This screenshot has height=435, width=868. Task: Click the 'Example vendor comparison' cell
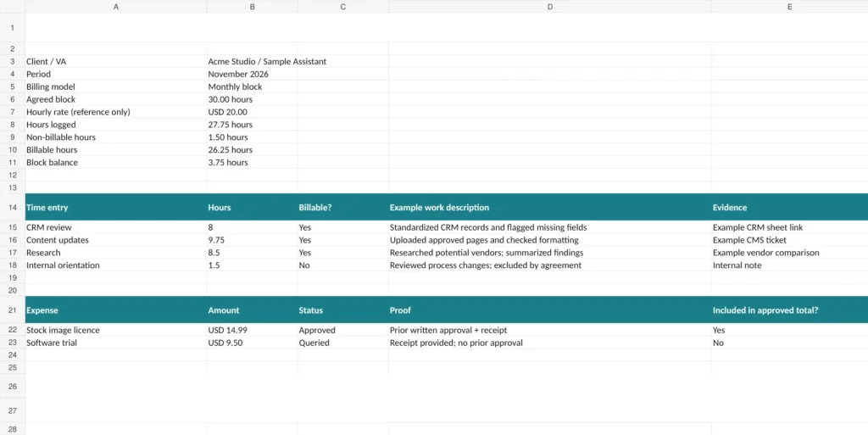click(789, 253)
